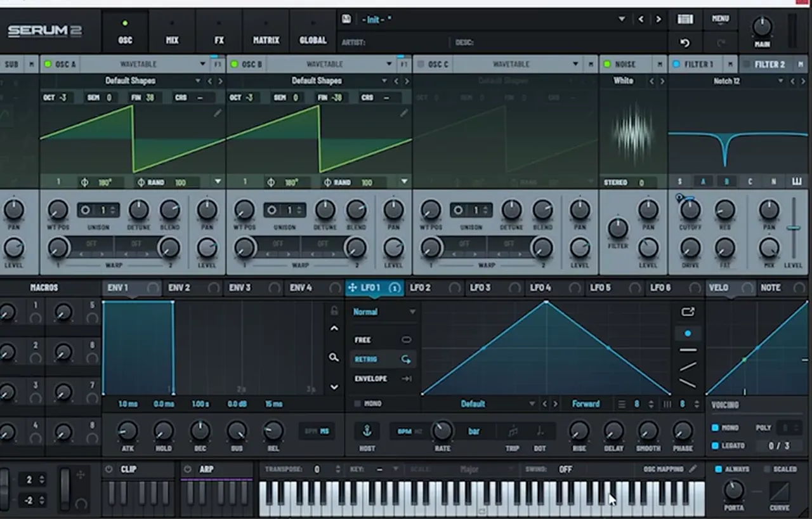
Task: Click the Filter 1 LEVEL slider
Action: pyautogui.click(x=793, y=227)
